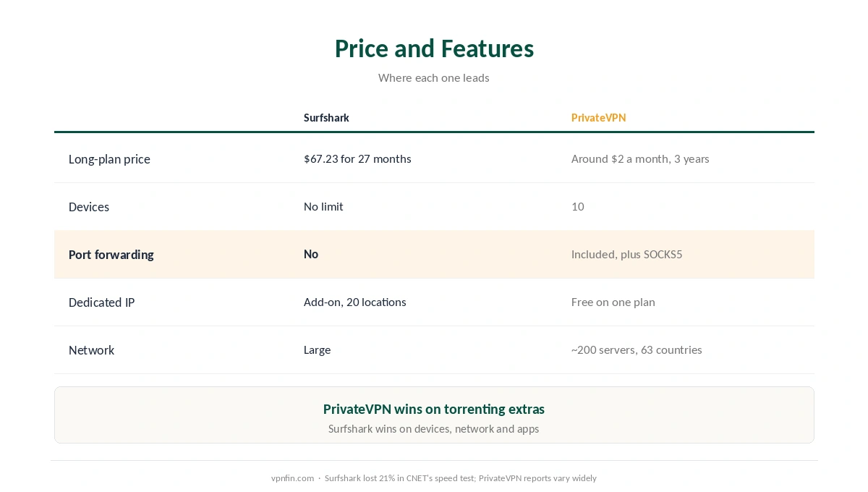Click 'PrivateVPN wins on torrenting extras' headline
This screenshot has width=868, height=492.
click(x=434, y=410)
